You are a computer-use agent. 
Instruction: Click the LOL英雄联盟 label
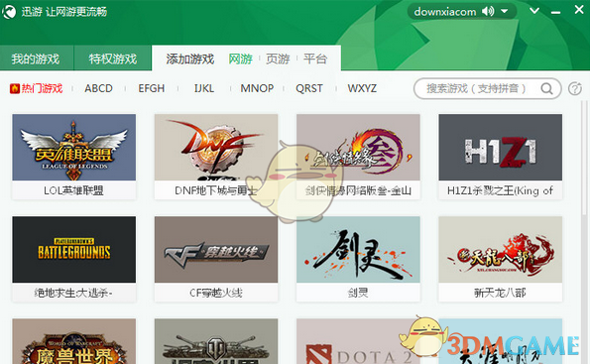[x=73, y=190]
